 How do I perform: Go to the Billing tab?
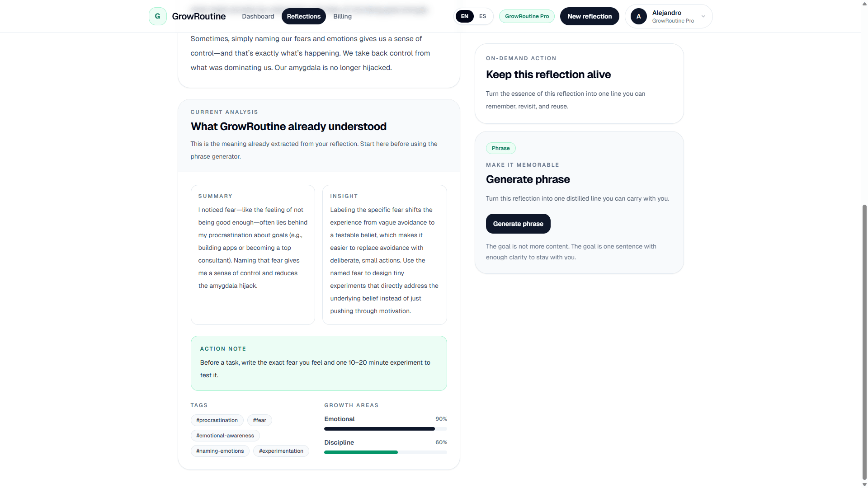pos(342,16)
